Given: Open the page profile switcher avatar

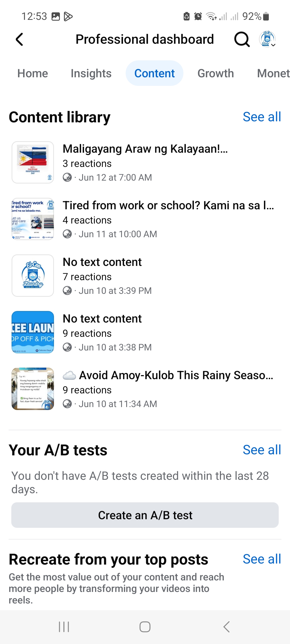Looking at the screenshot, I should [x=267, y=39].
